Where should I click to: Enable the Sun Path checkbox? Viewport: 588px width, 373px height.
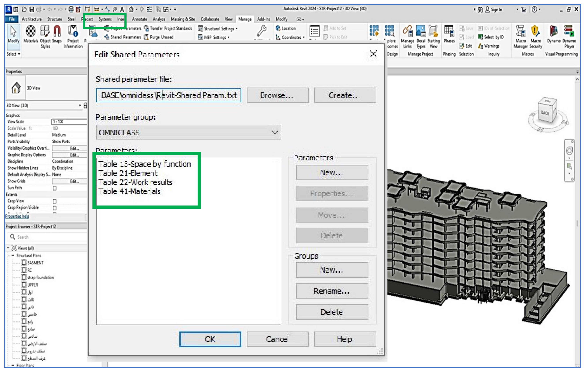tap(55, 188)
